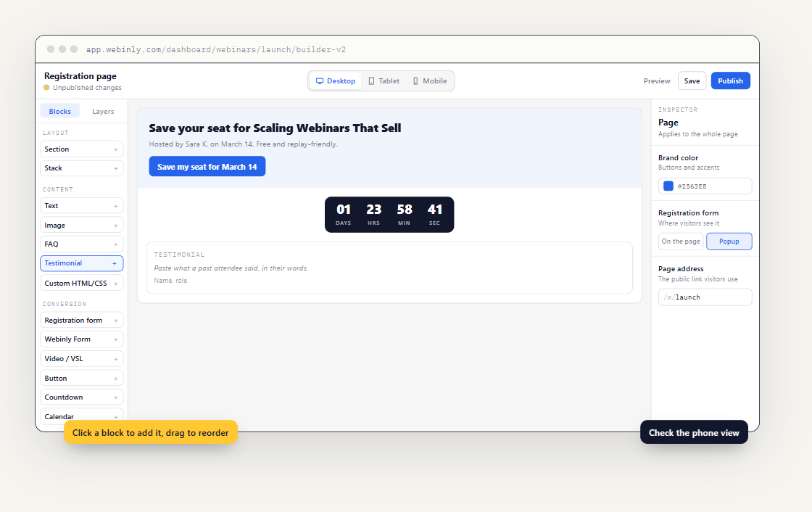This screenshot has height=512, width=812.
Task: Open the Layers tab
Action: click(x=103, y=112)
